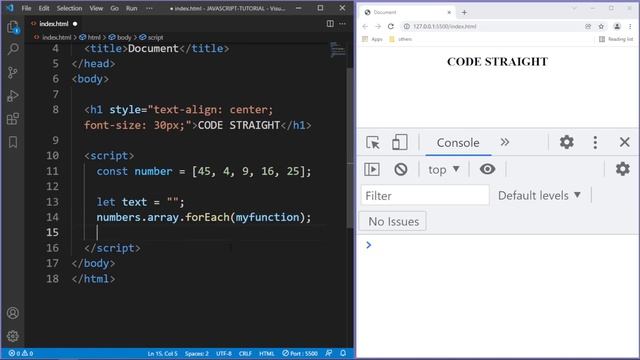Show the console sidebar
Image resolution: width=640 pixels, height=360 pixels.
tap(371, 169)
